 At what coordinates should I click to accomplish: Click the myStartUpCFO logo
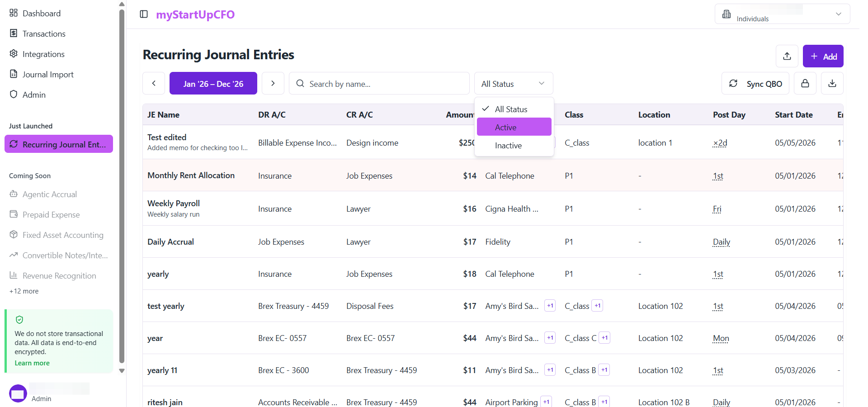pos(195,14)
